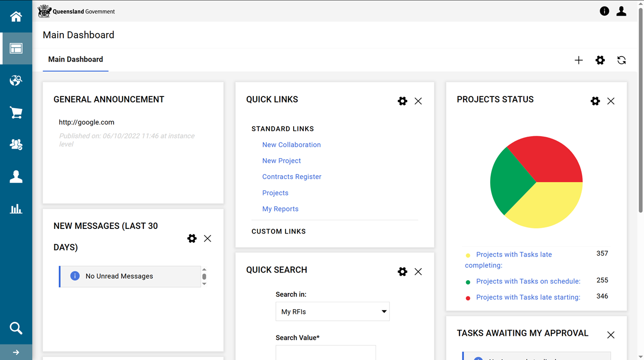Screen dimensions: 644x360
Task: Click into the Search Value input field
Action: [x=326, y=352]
